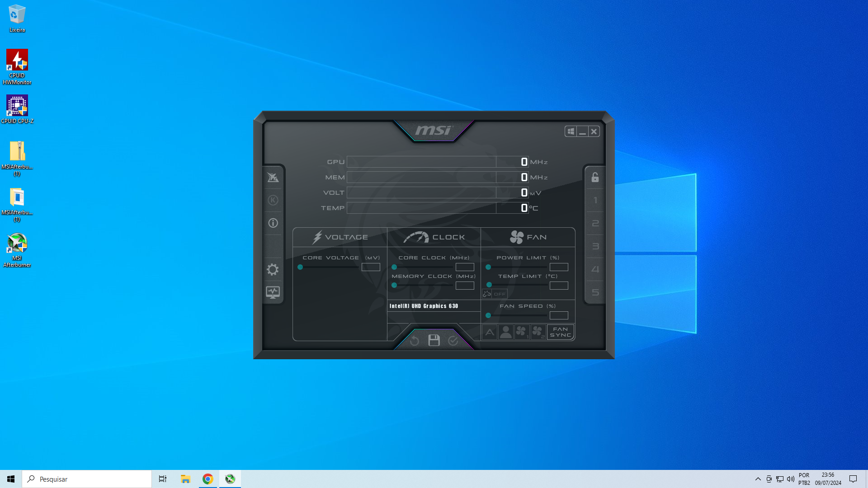
Task: Select the MSIAfterburner zip folder icon
Action: coord(17,158)
